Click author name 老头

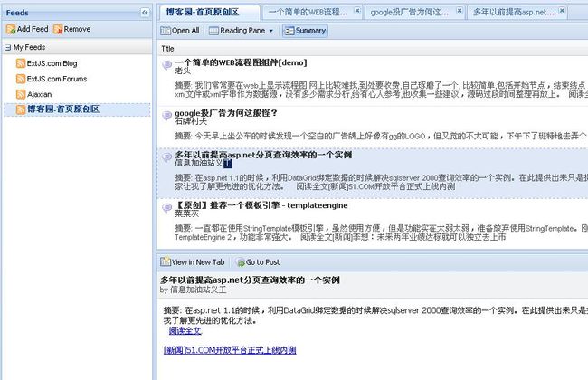pyautogui.click(x=183, y=71)
